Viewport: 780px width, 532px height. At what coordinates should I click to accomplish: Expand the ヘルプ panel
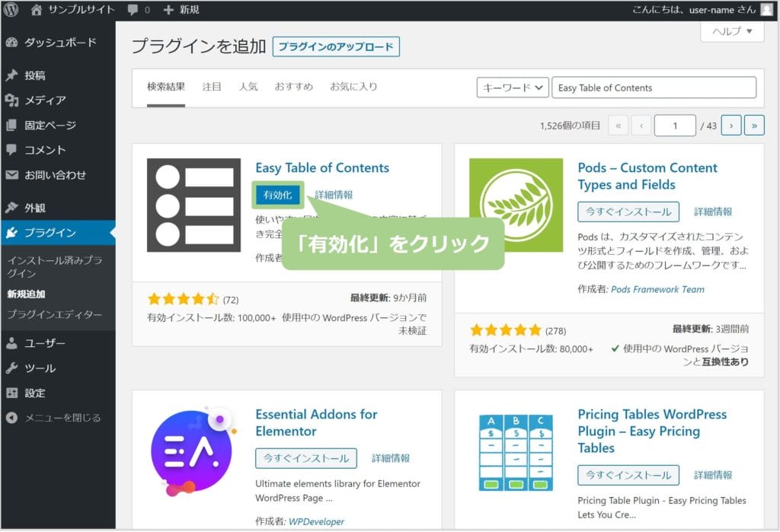point(732,31)
